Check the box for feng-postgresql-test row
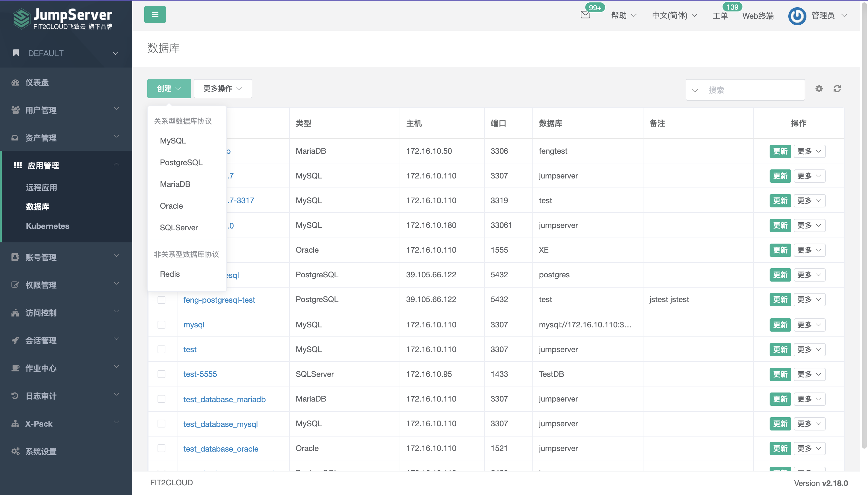 pos(161,300)
